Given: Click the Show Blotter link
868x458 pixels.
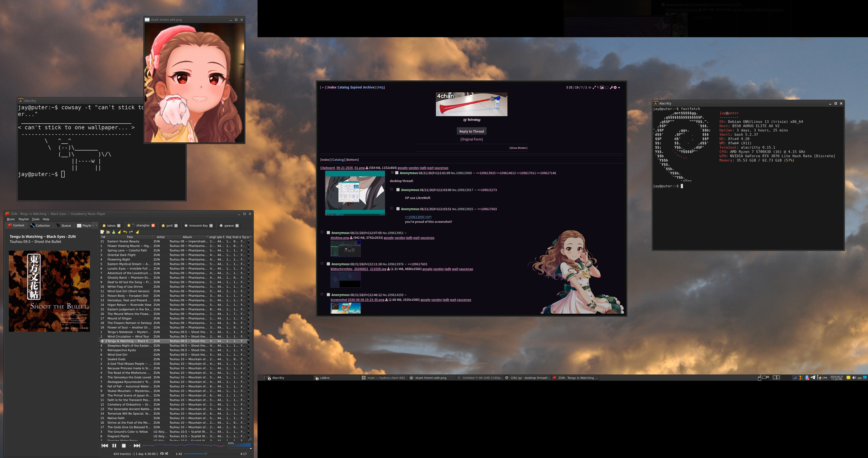Looking at the screenshot, I should 518,148.
